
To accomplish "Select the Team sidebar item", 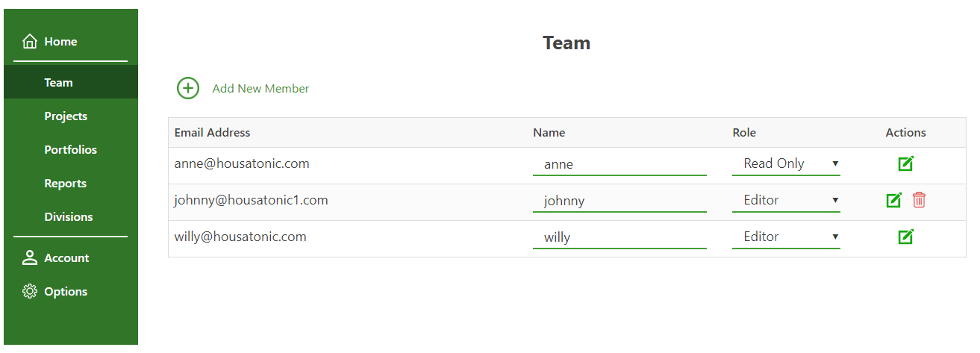I will [58, 83].
